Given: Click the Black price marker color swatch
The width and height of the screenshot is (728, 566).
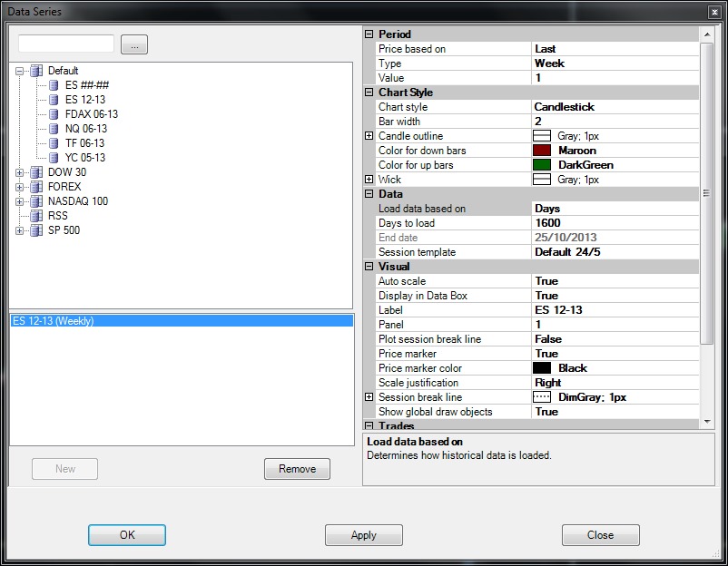Looking at the screenshot, I should 542,368.
